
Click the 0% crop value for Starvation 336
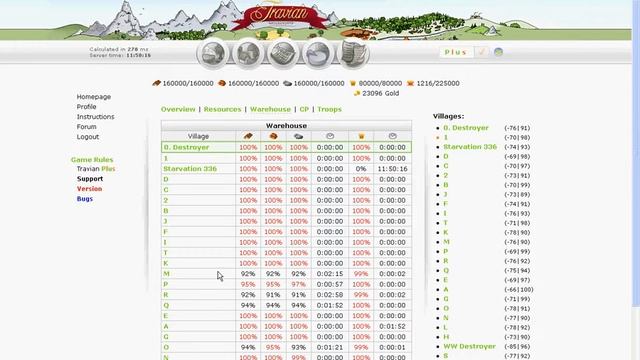361,169
